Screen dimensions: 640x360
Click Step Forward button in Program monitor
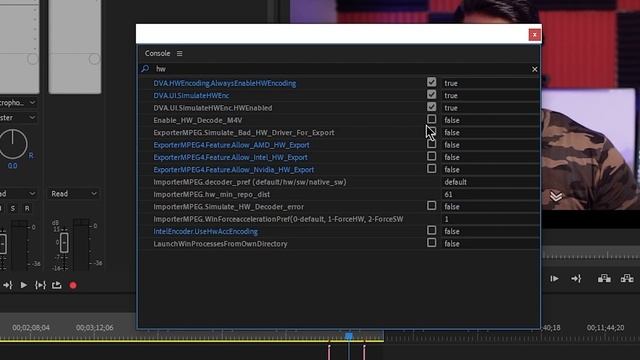click(x=554, y=279)
